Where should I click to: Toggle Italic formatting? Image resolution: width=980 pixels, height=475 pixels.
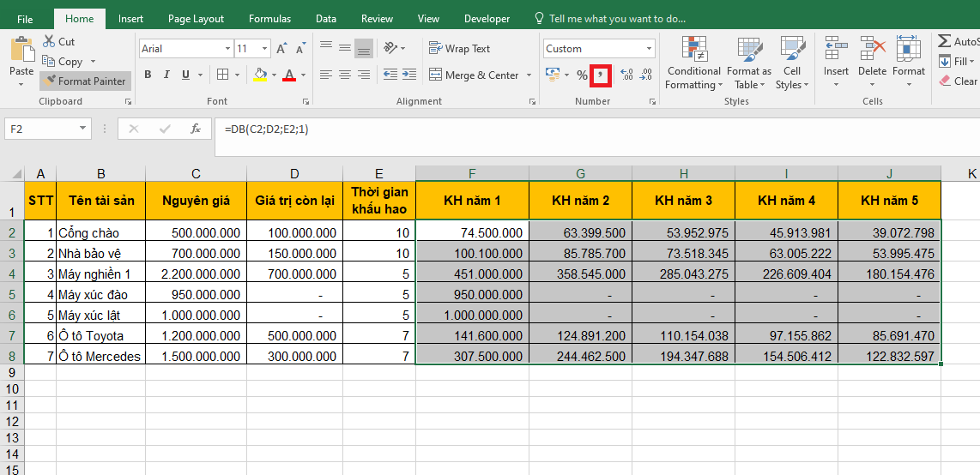168,75
